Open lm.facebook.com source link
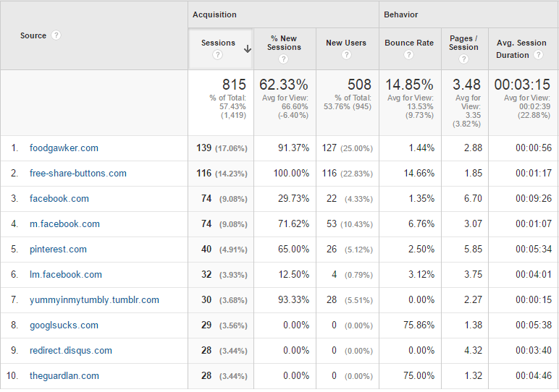The width and height of the screenshot is (559, 392). [x=66, y=275]
